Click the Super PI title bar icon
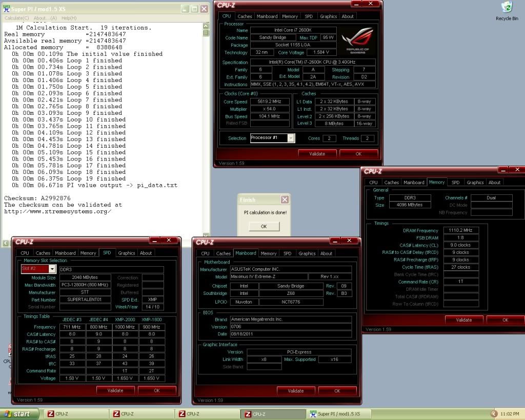Image resolution: width=525 pixels, height=420 pixels. pyautogui.click(x=6, y=9)
